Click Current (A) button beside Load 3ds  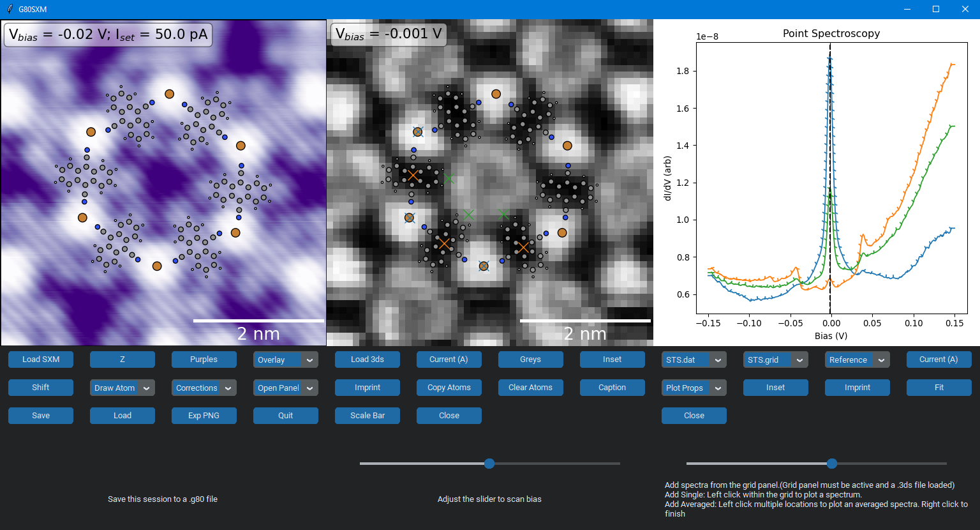tap(449, 360)
